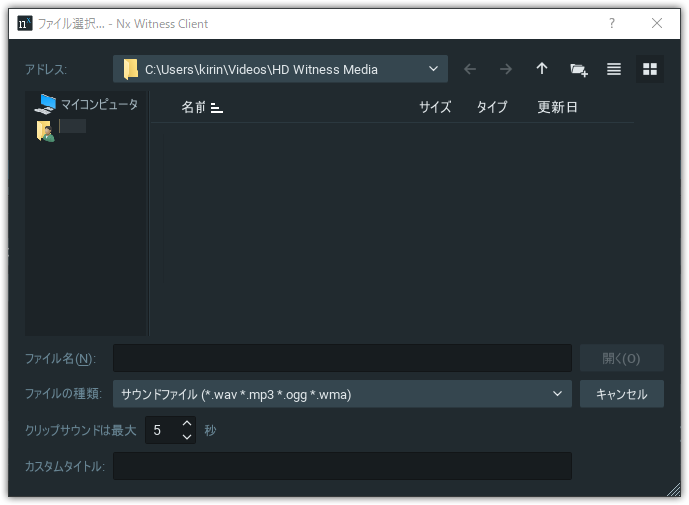Click the カスタムタイトル text field
Image resolution: width=689 pixels, height=505 pixels.
[342, 466]
